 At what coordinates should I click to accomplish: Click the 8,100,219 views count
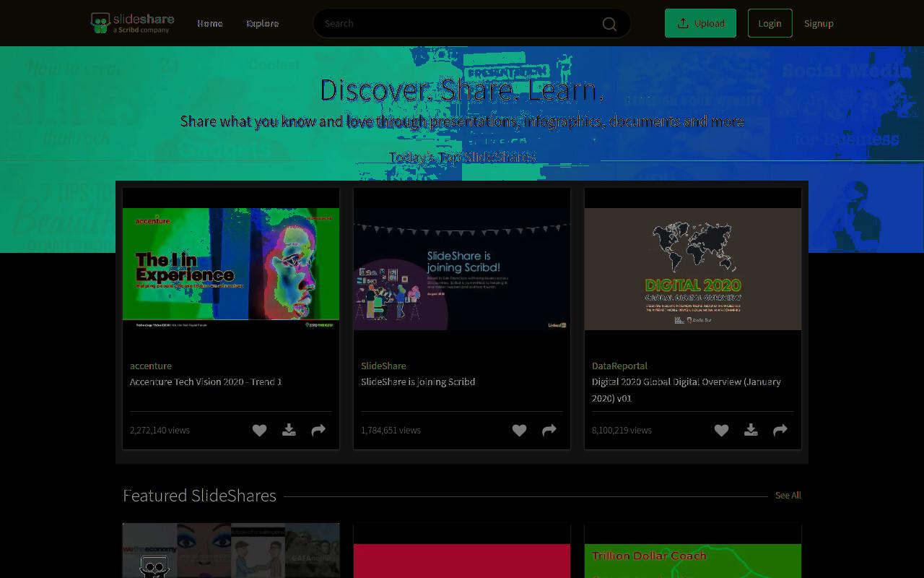pos(622,430)
